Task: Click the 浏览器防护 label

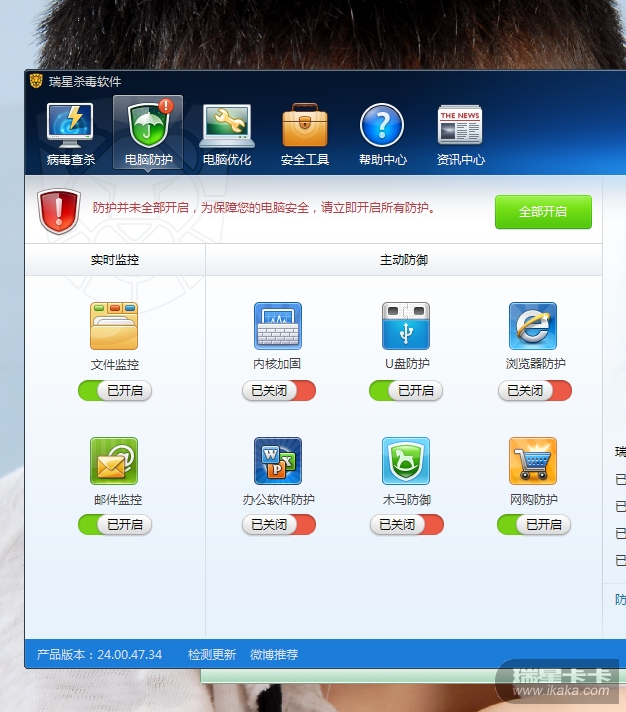Action: [x=536, y=364]
